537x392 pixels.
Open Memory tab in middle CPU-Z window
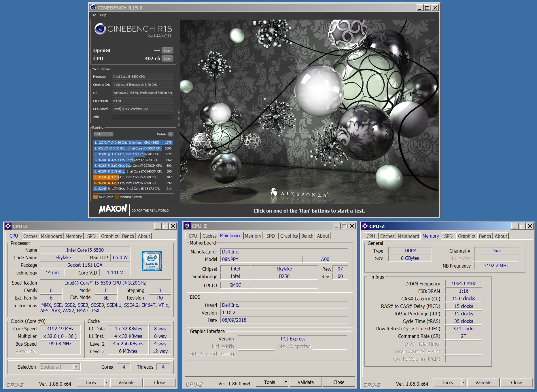(x=253, y=236)
